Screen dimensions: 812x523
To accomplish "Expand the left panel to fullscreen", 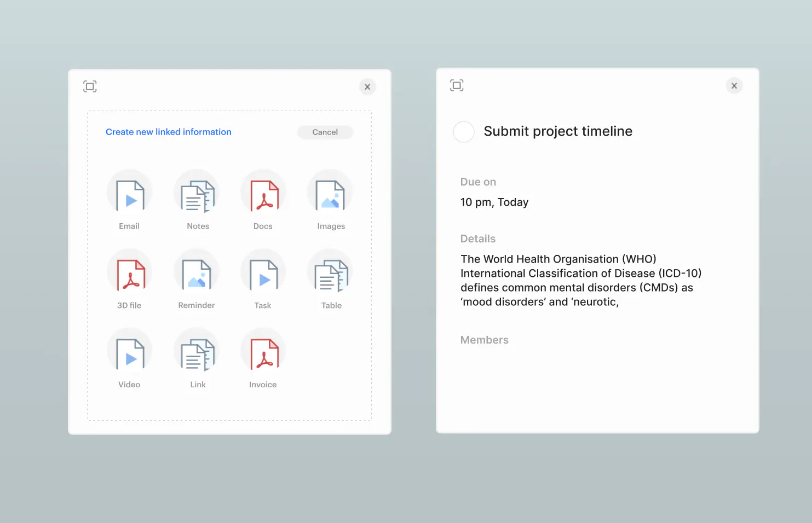I will [x=90, y=86].
